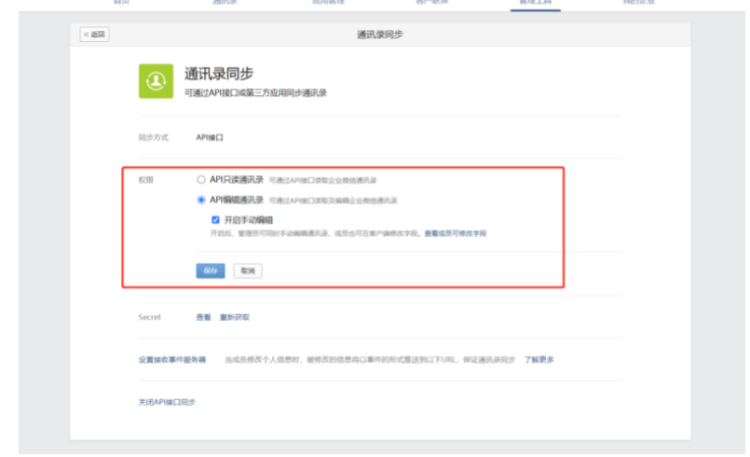Screen dimensions: 750x457
Task: Go to the 我的企业 tab
Action: click(x=638, y=3)
